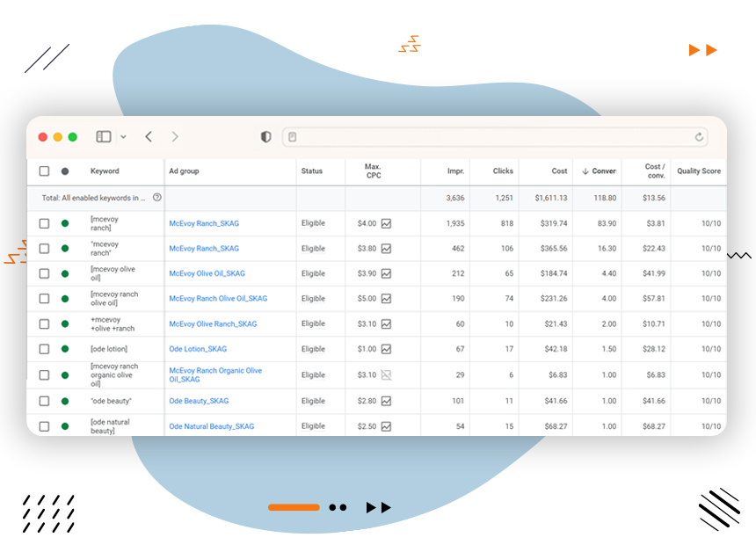756x552 pixels.
Task: Click the forward navigation arrow
Action: coord(174,137)
